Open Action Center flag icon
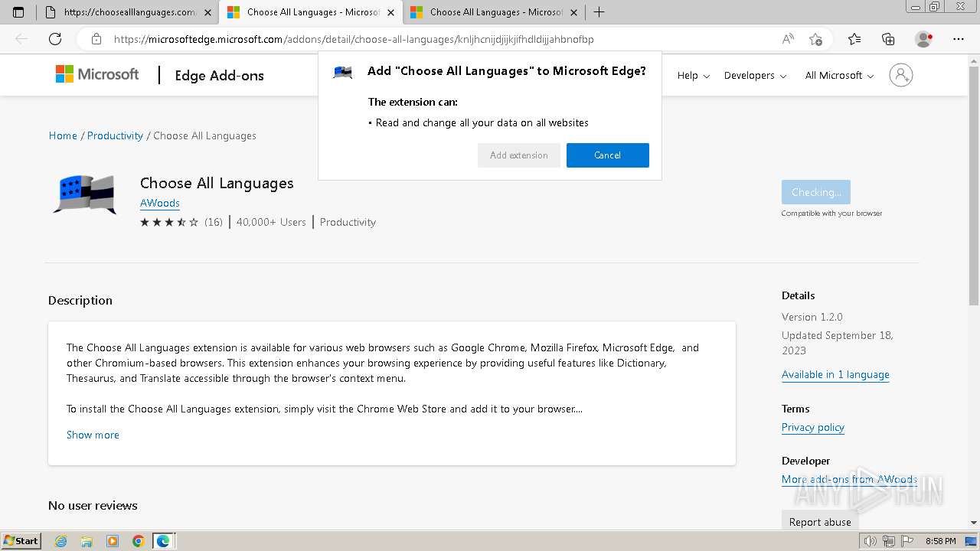980x551 pixels. [x=909, y=541]
